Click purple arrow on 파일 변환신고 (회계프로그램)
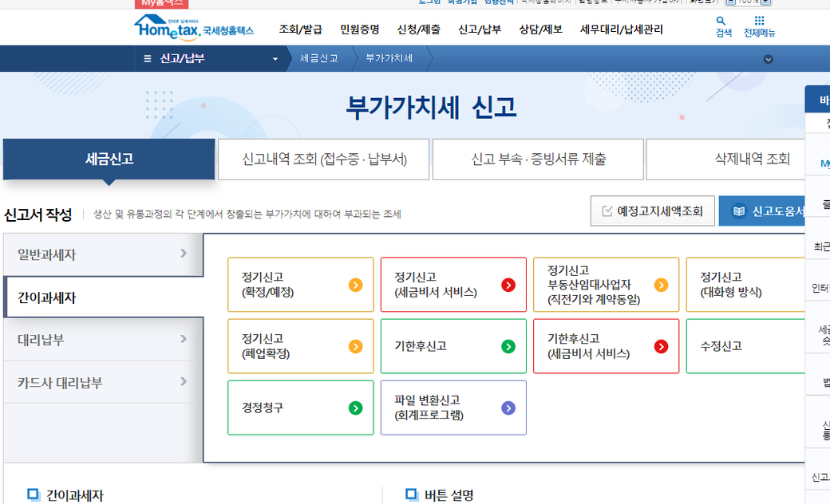Image resolution: width=830 pixels, height=504 pixels. tap(508, 408)
